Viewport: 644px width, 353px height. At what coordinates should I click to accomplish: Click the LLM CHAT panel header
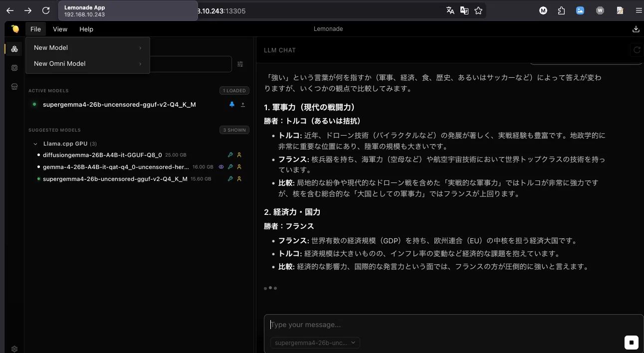280,50
